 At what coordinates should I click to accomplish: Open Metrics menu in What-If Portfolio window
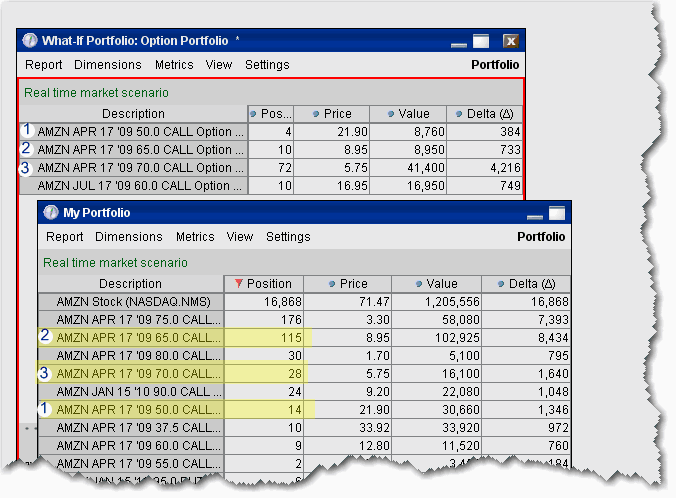(174, 65)
